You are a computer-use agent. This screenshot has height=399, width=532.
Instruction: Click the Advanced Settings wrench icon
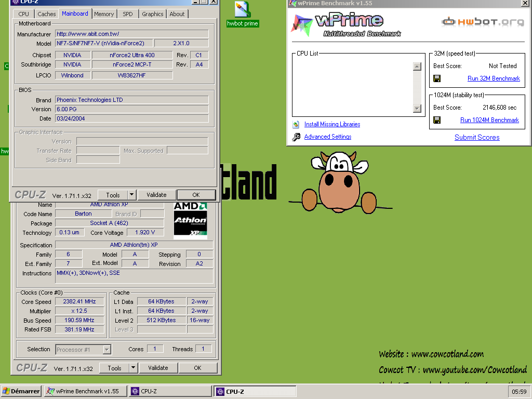click(296, 137)
